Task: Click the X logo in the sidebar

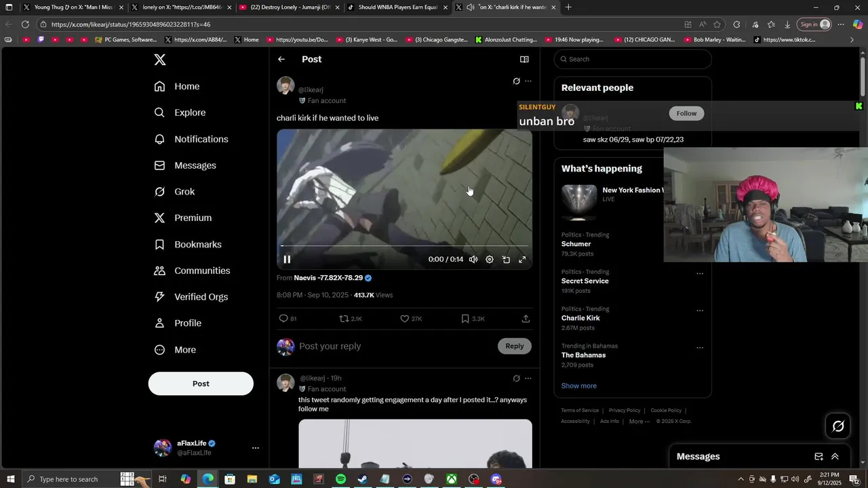Action: point(160,60)
